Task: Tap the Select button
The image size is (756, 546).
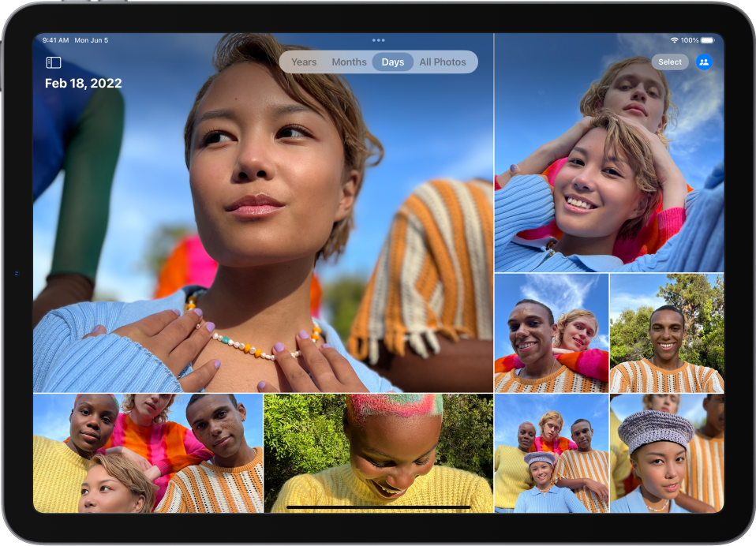Action: pyautogui.click(x=669, y=62)
